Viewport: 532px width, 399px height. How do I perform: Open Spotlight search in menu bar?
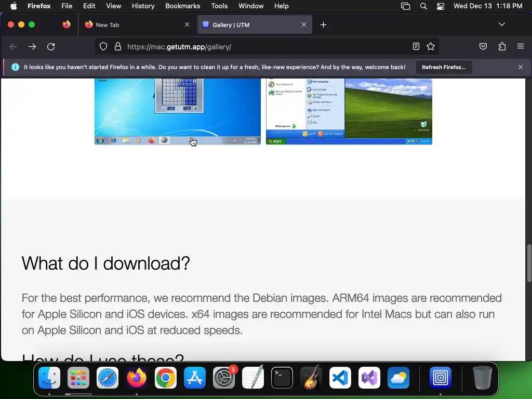click(423, 6)
